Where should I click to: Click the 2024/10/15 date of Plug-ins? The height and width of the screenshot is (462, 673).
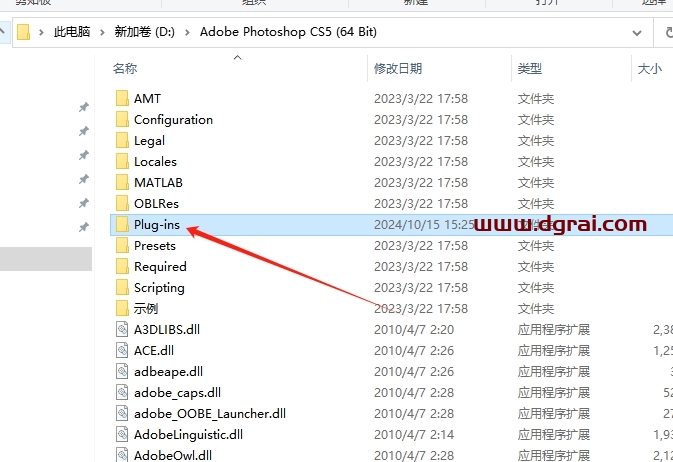(424, 225)
